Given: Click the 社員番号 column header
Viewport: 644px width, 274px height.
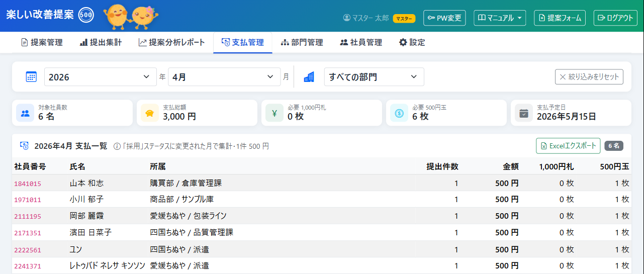Looking at the screenshot, I should [x=30, y=166].
